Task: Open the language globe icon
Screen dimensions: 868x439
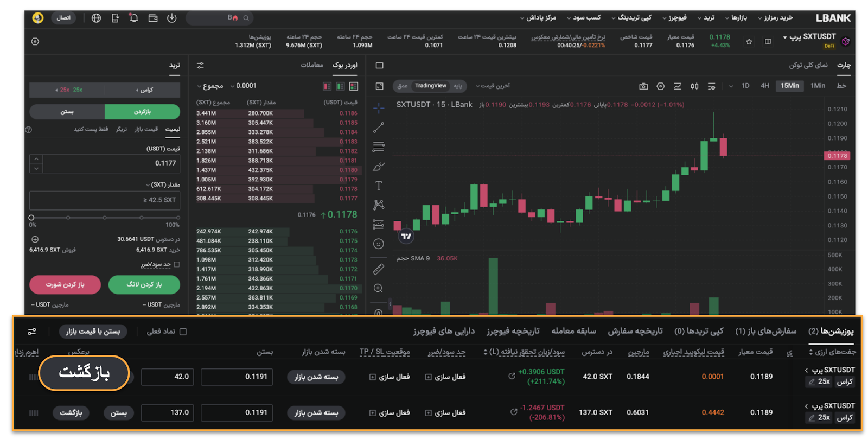Action: tap(96, 18)
